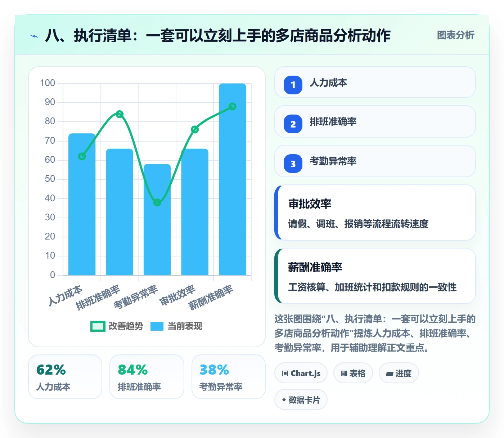Click the 审批效率 bar in the chart
This screenshot has width=504, height=438.
point(195,212)
